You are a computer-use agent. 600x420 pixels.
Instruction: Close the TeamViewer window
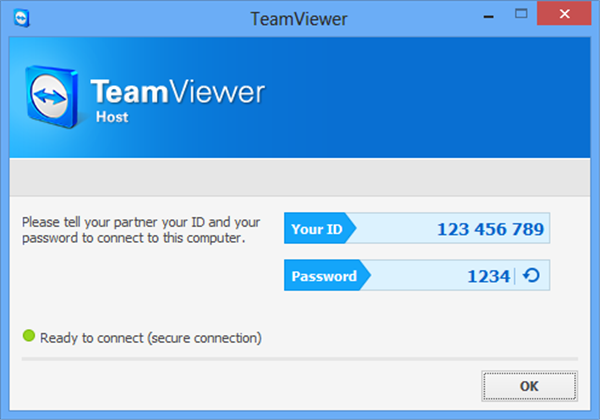point(564,14)
